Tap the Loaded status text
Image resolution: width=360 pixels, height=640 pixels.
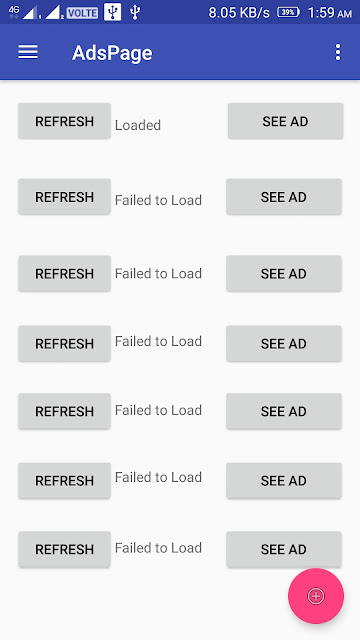tap(138, 125)
